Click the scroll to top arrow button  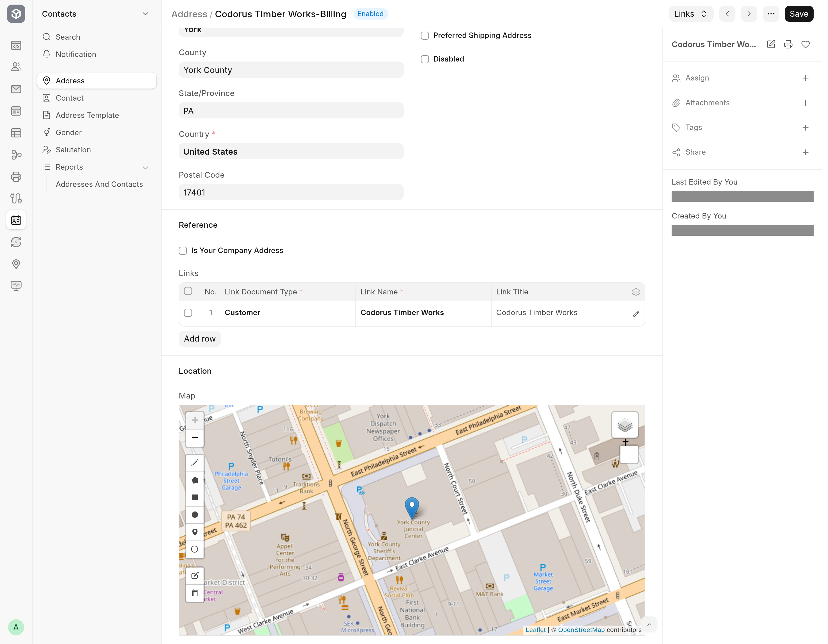pos(649,625)
